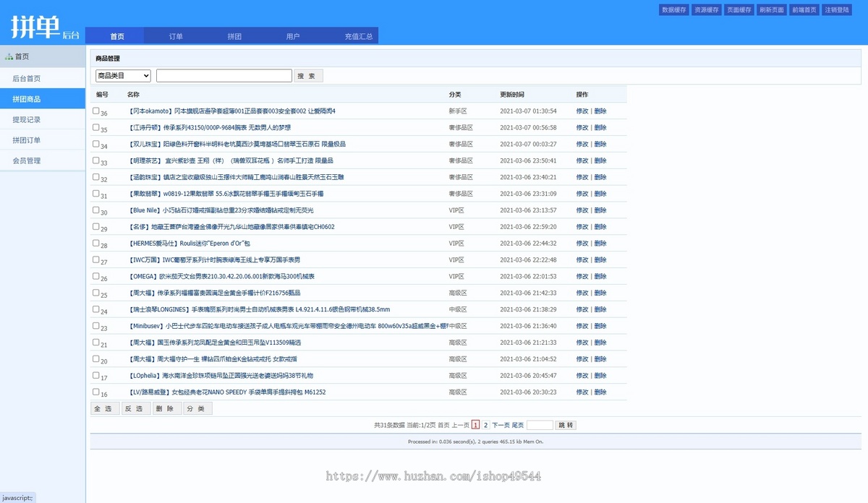
Task: Select checkbox of row 28 HERMES
Action: pyautogui.click(x=96, y=243)
